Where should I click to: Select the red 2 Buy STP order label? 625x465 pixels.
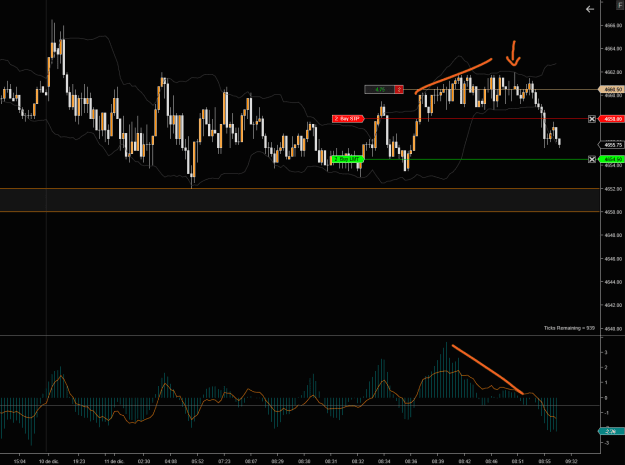[x=348, y=119]
